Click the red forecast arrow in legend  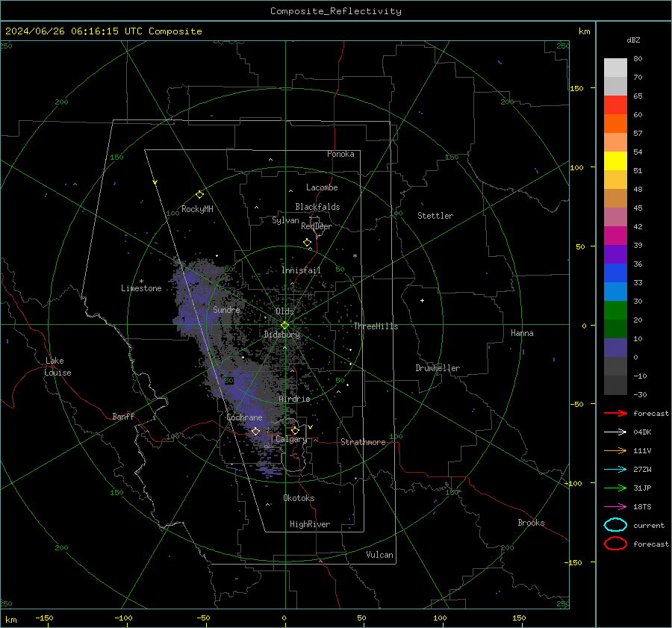(x=615, y=413)
